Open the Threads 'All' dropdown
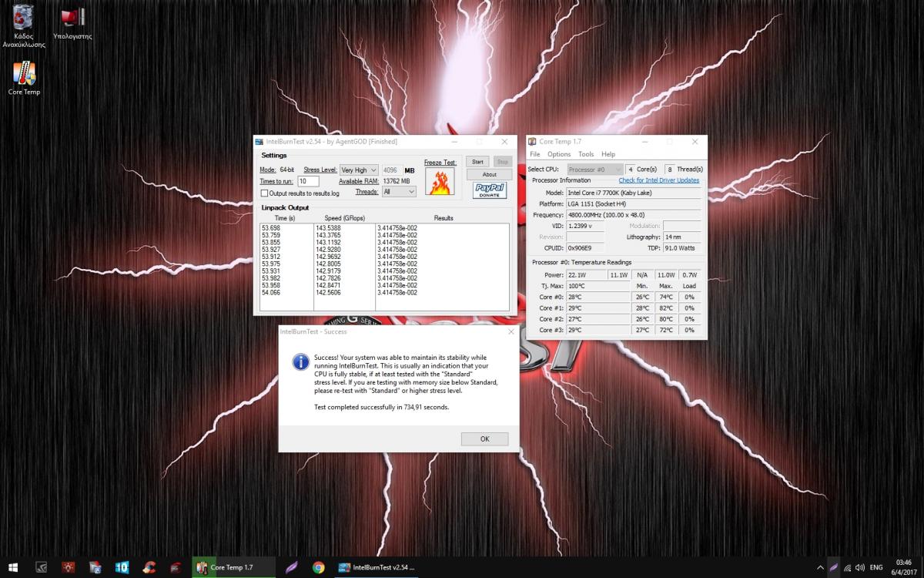The image size is (924, 578). tap(398, 191)
